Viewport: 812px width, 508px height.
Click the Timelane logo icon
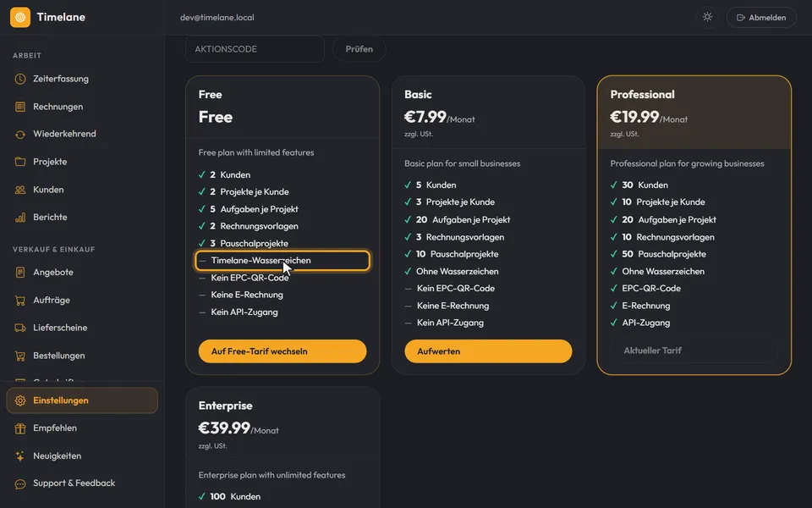pyautogui.click(x=20, y=17)
